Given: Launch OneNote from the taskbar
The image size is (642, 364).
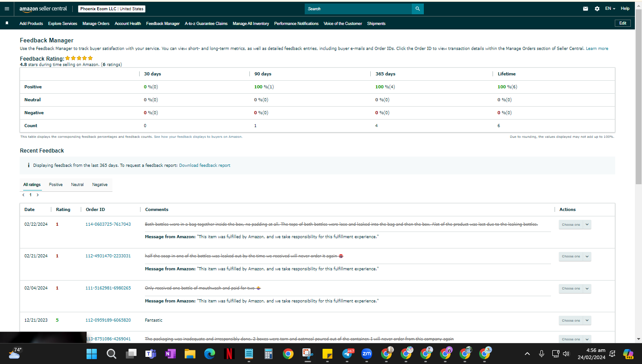Looking at the screenshot, I should click(170, 354).
